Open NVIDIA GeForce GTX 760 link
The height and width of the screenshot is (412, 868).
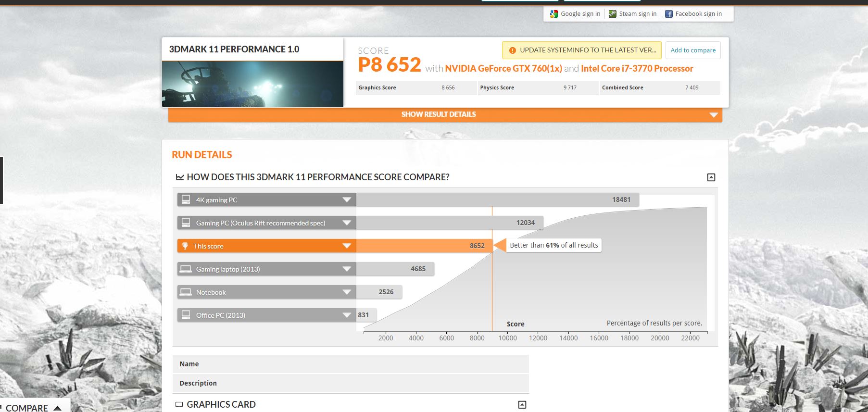point(503,69)
